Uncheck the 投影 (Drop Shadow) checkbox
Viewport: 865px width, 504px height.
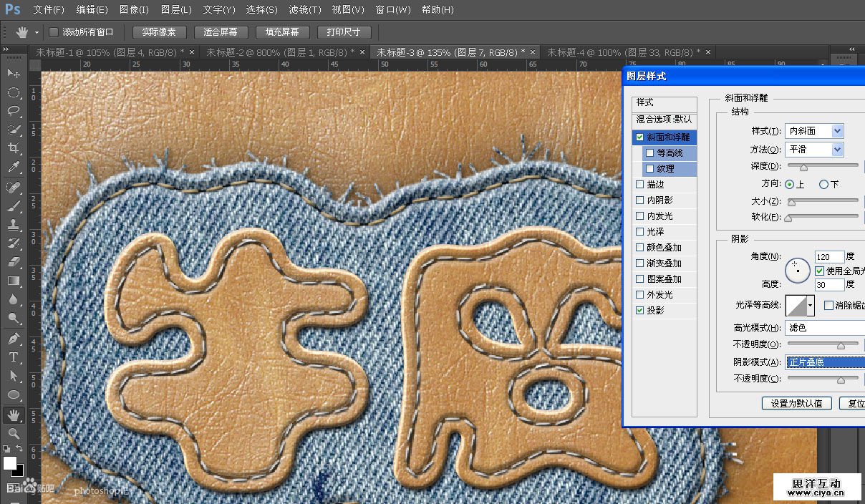(640, 311)
